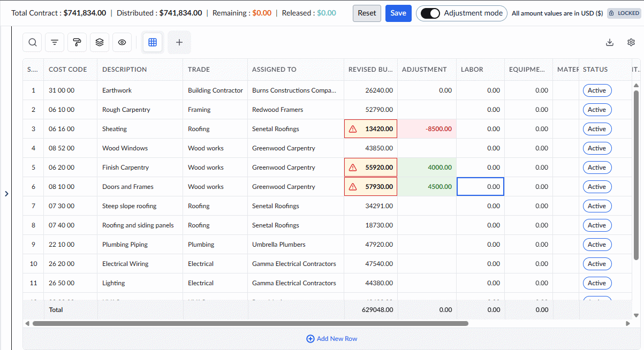
Task: Click the Electrical Wiring description cell
Action: tap(140, 264)
